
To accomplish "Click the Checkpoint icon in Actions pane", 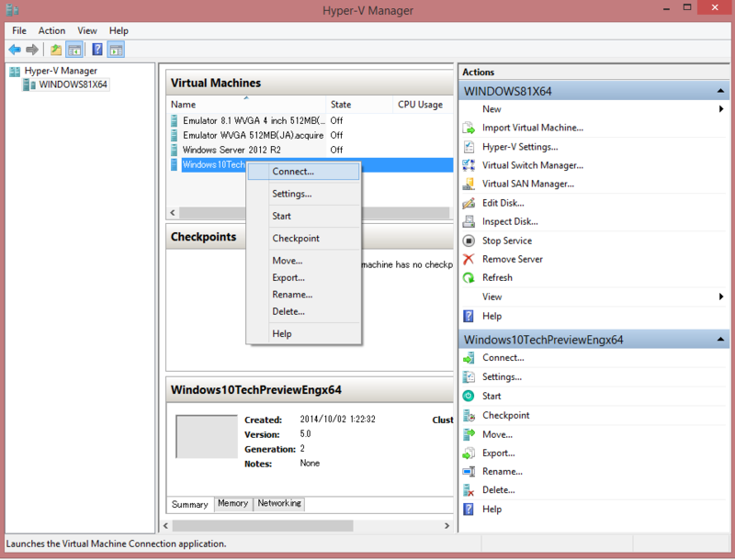I will coord(469,415).
